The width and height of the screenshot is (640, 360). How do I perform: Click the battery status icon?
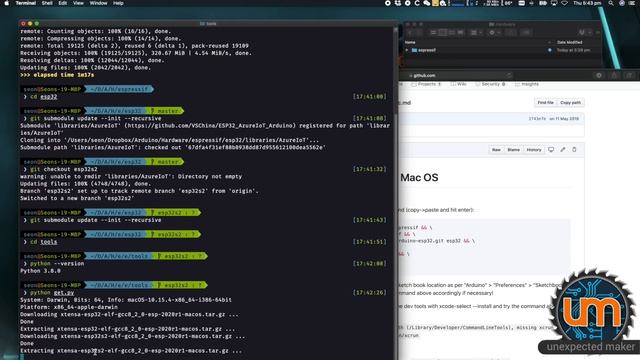coord(543,3)
